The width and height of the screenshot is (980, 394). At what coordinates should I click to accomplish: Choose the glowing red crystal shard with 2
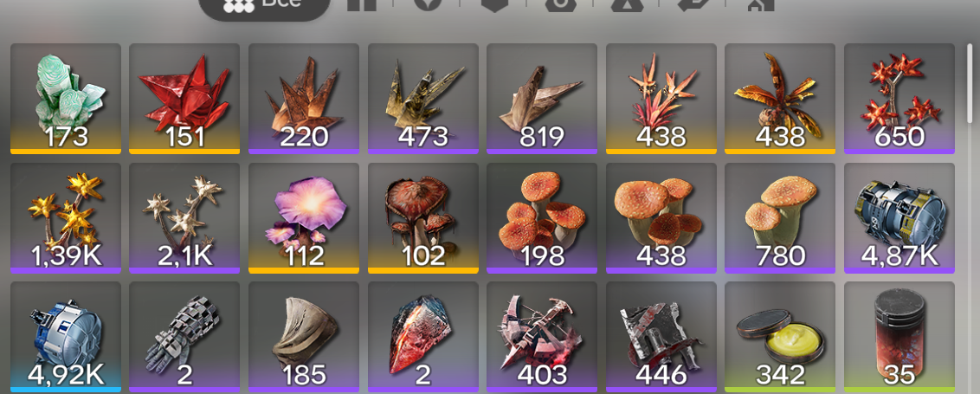point(423,338)
